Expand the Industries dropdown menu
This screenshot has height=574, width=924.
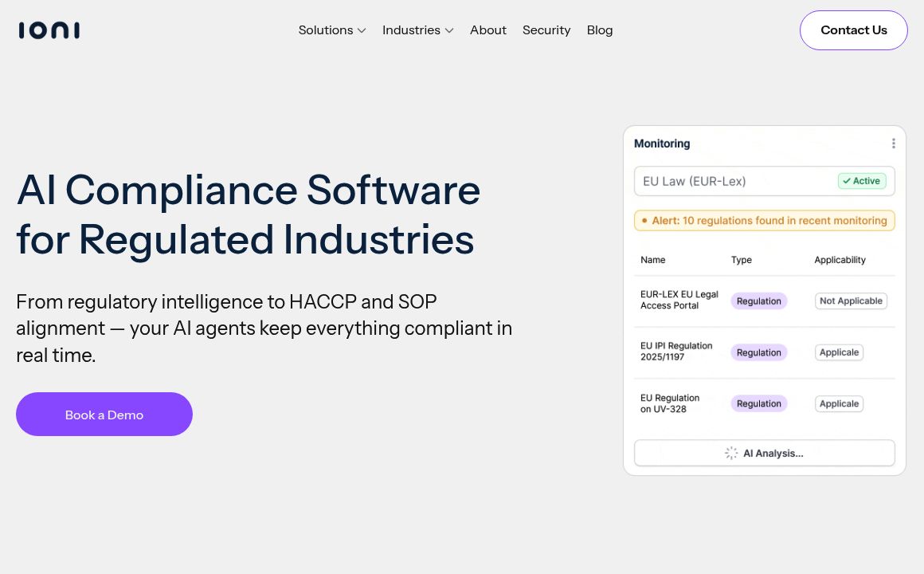[417, 30]
